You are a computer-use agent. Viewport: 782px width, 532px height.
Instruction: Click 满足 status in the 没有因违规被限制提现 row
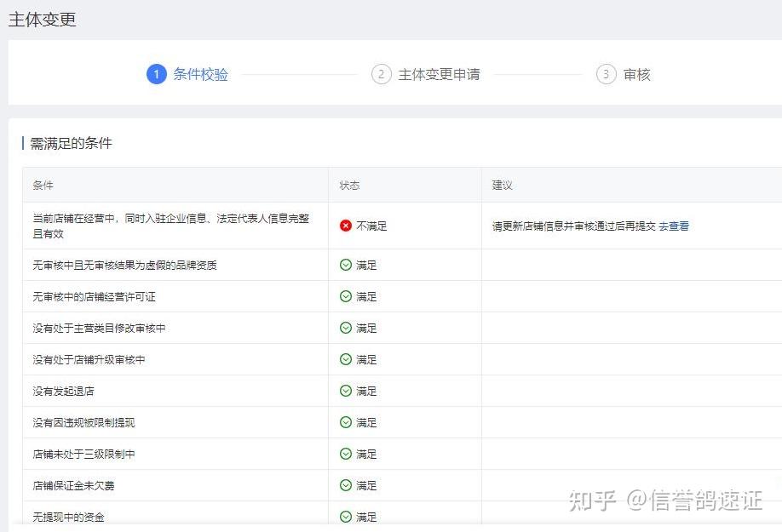[x=366, y=422]
